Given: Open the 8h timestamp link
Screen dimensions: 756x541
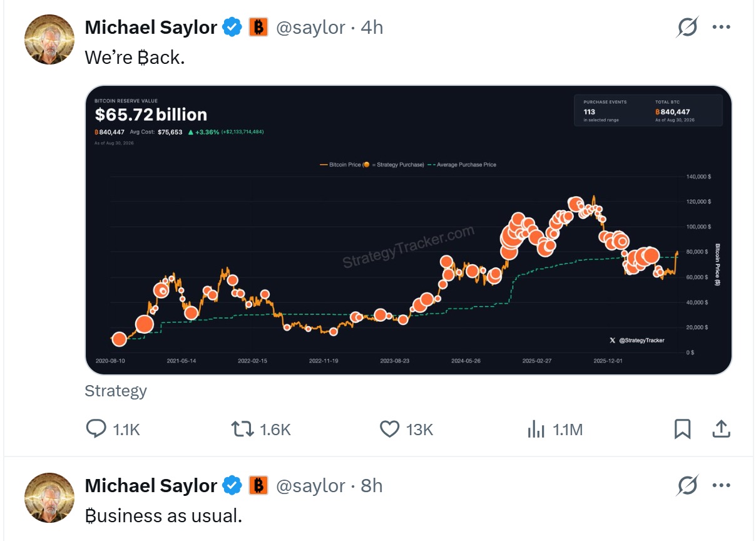Looking at the screenshot, I should [x=372, y=485].
